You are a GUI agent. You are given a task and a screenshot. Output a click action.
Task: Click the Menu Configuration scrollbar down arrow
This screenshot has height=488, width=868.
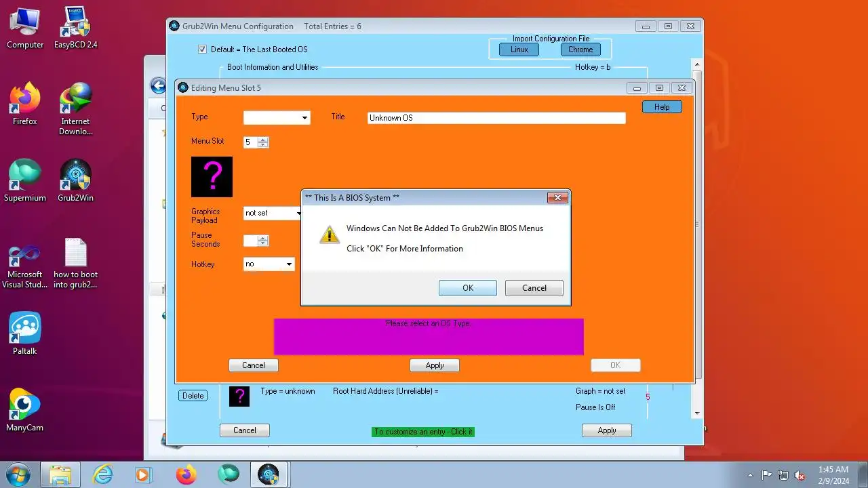point(697,413)
